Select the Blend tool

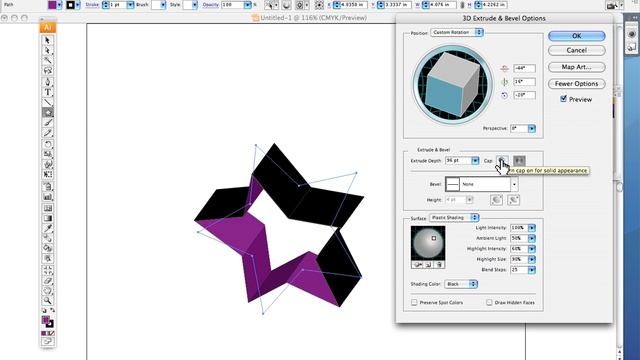pyautogui.click(x=47, y=238)
